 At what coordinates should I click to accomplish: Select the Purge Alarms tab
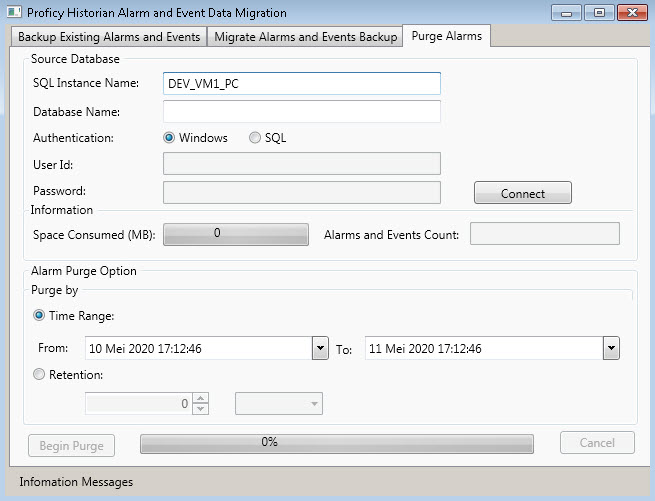[447, 36]
